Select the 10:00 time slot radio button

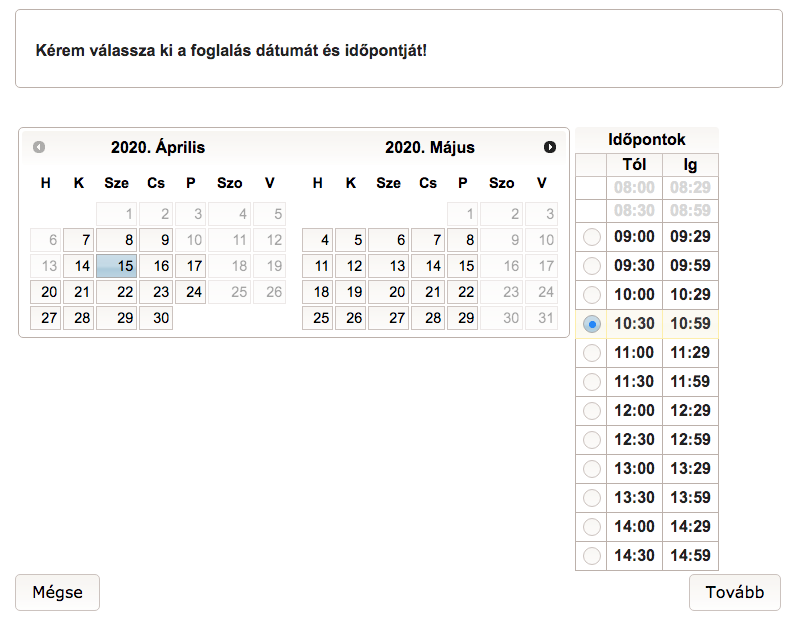point(592,295)
